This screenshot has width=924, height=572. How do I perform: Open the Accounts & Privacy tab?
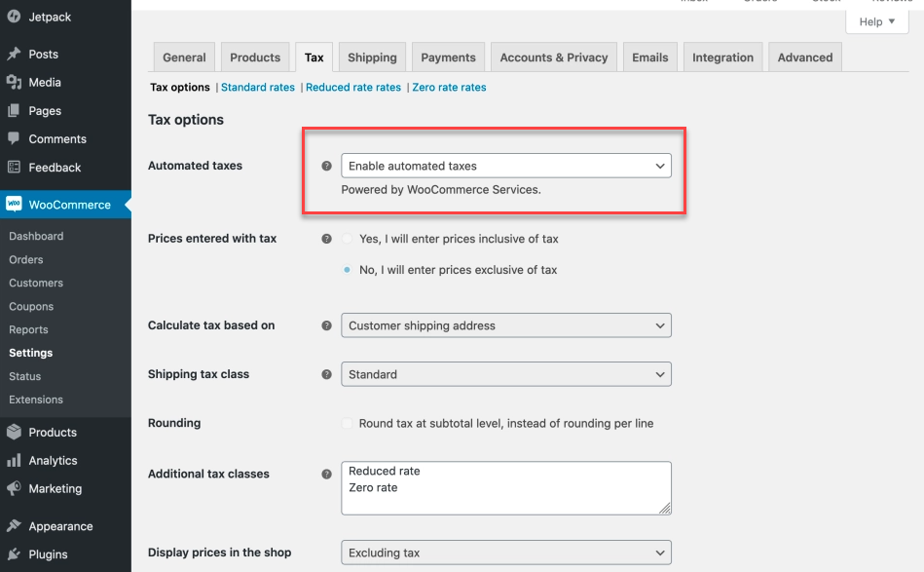point(554,57)
